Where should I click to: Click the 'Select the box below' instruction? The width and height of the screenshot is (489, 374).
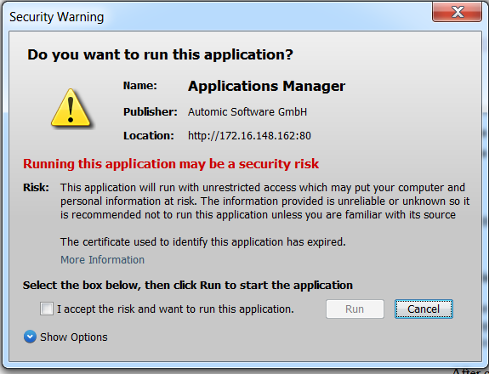tap(188, 285)
